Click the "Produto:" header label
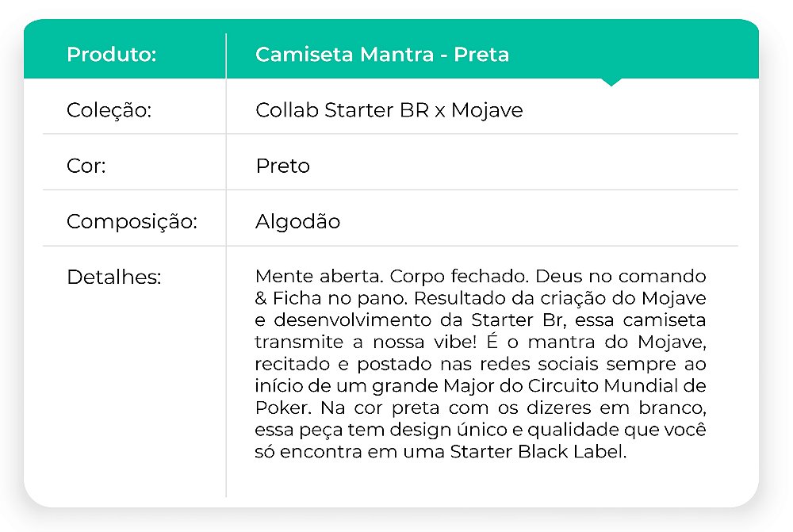Image resolution: width=793 pixels, height=532 pixels. (111, 55)
